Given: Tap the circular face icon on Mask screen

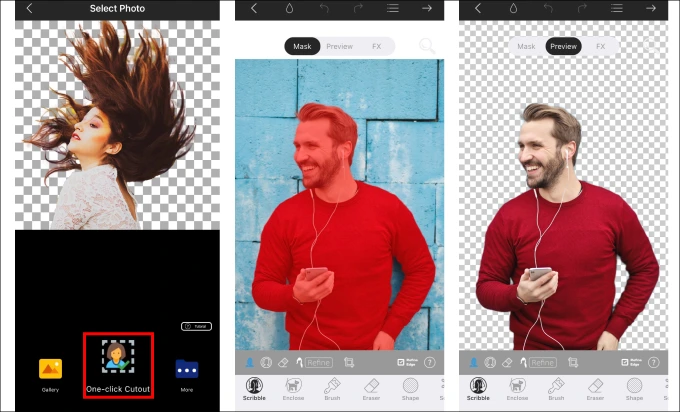Looking at the screenshot, I should click(266, 363).
